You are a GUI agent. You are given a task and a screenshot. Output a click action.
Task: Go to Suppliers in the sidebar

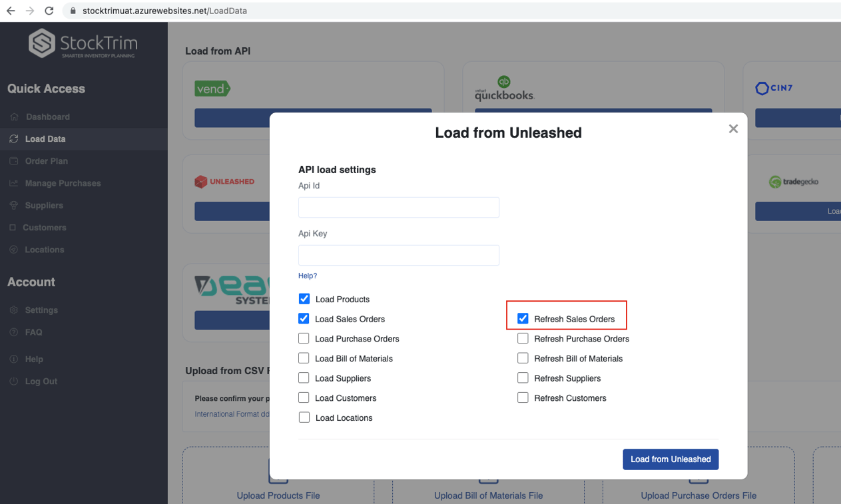(44, 205)
